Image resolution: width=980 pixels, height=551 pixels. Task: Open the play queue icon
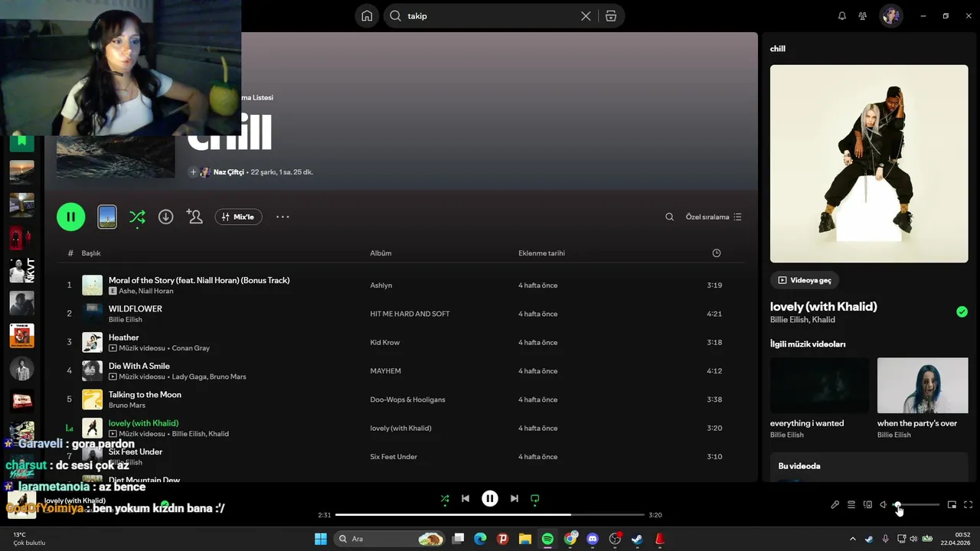[x=851, y=505]
